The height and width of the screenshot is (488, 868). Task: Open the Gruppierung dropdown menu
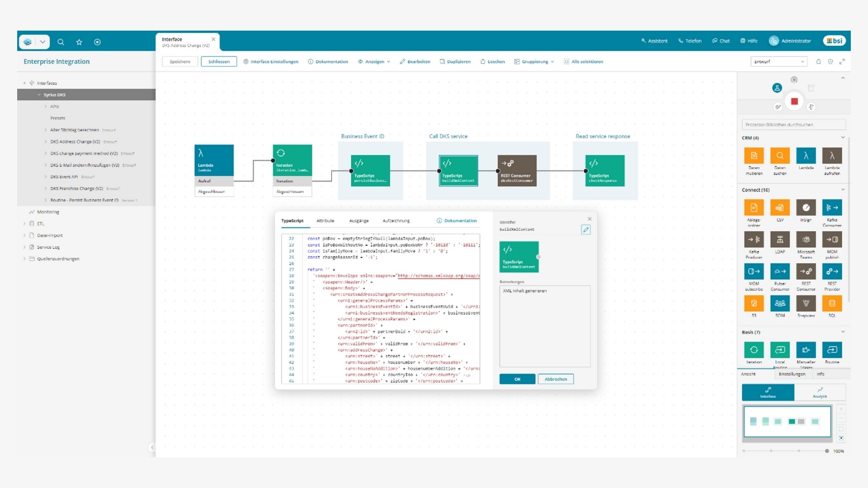coord(534,61)
